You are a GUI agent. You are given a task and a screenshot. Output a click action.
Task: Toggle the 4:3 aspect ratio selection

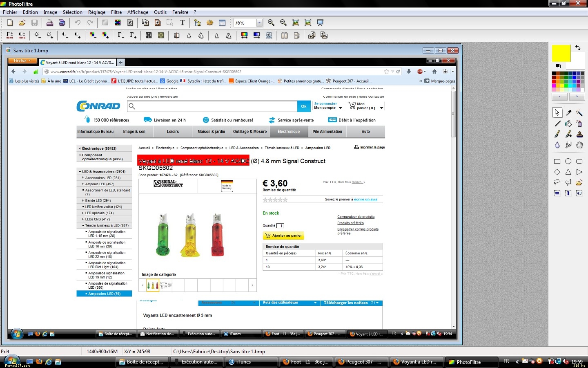click(x=579, y=193)
